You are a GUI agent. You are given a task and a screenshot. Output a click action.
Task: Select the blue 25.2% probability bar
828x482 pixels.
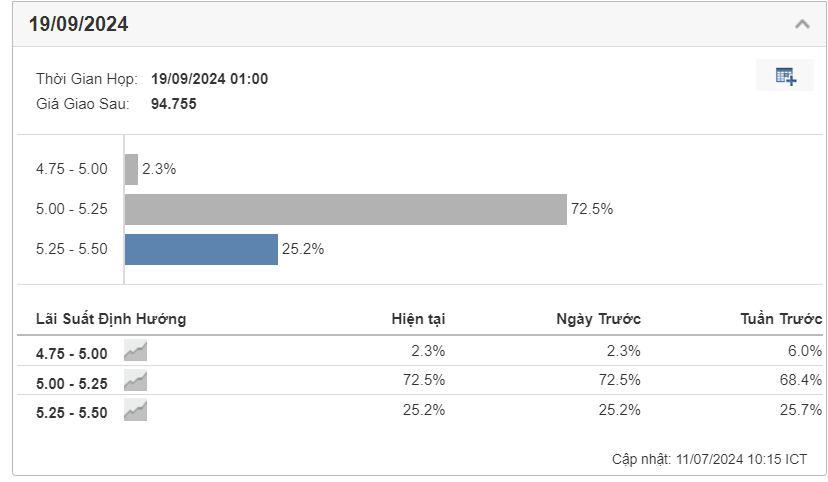[201, 249]
